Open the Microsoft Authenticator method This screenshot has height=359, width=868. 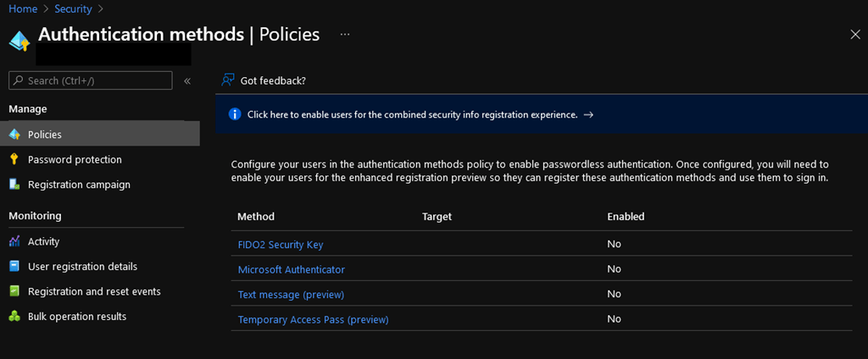pos(291,269)
